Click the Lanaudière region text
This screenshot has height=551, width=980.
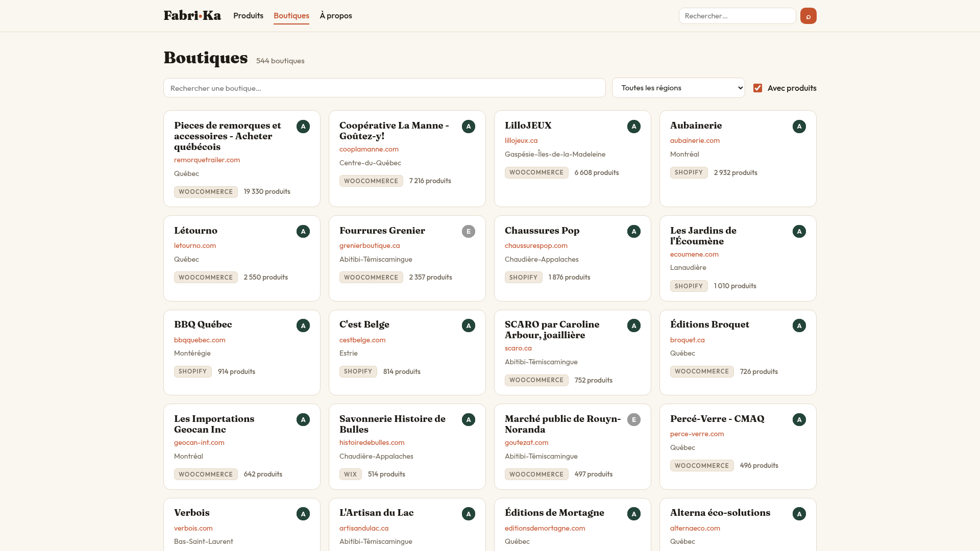click(x=688, y=268)
